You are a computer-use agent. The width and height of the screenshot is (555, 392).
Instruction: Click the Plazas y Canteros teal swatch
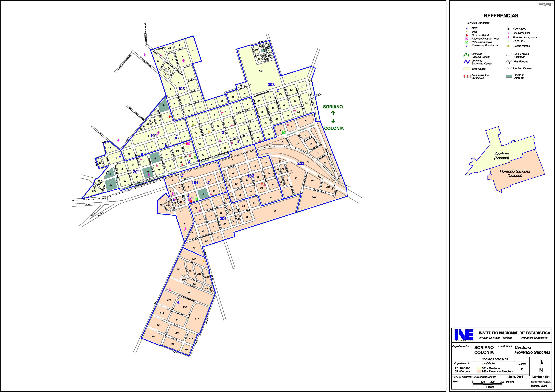(509, 76)
